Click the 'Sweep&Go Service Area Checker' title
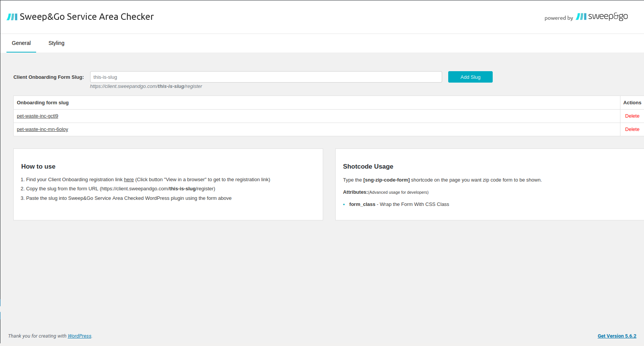Screen dimensions: 644x346 tap(87, 17)
